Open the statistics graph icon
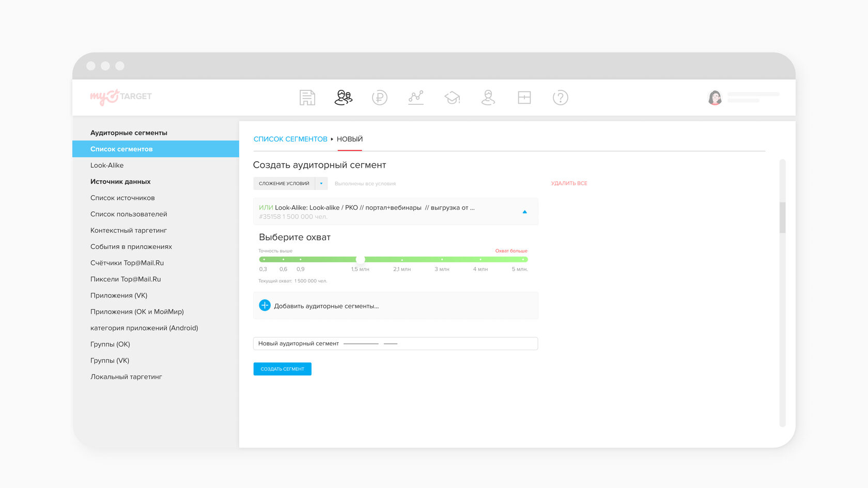The image size is (868, 488). pos(416,98)
